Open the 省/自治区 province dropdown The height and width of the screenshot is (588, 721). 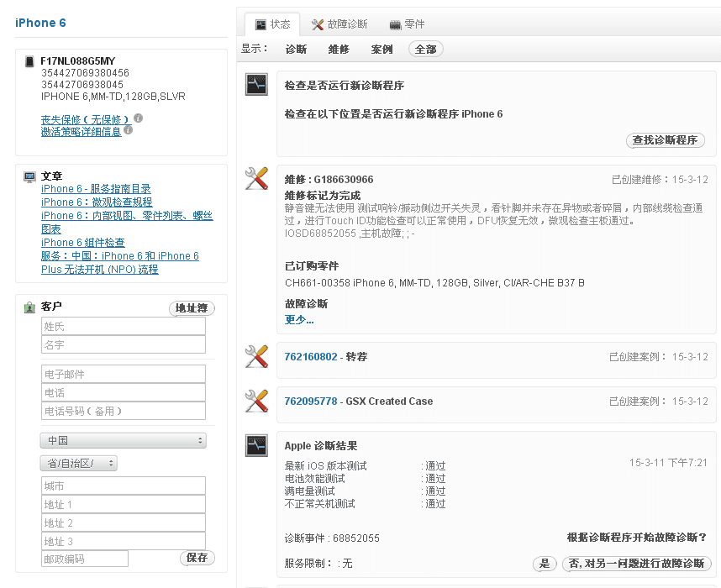pos(79,463)
